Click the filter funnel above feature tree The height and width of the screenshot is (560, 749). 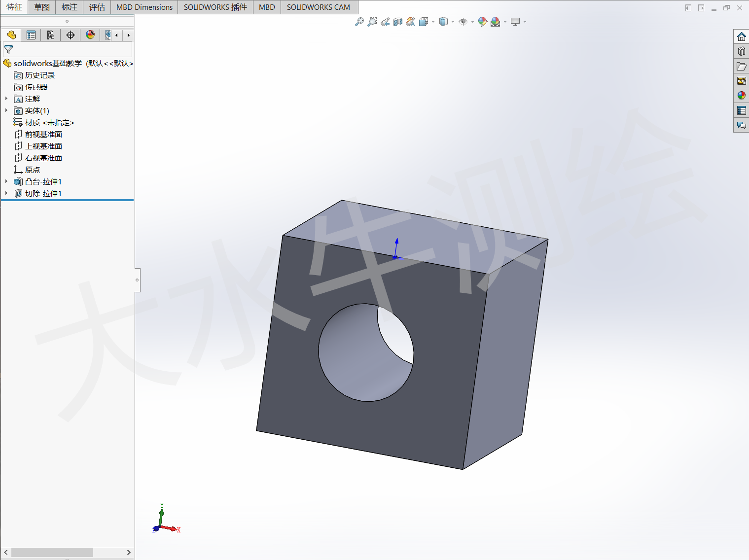[8, 49]
